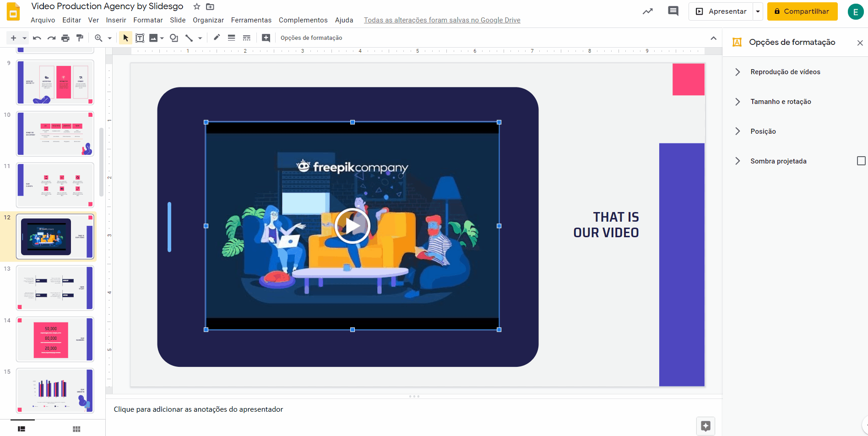Image resolution: width=868 pixels, height=436 pixels.
Task: Click toolbar 'Opções de formatação' button
Action: tap(311, 38)
